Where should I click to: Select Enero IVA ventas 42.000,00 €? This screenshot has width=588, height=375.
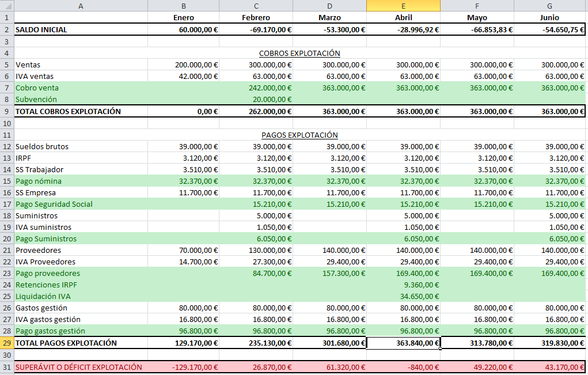[x=183, y=77]
